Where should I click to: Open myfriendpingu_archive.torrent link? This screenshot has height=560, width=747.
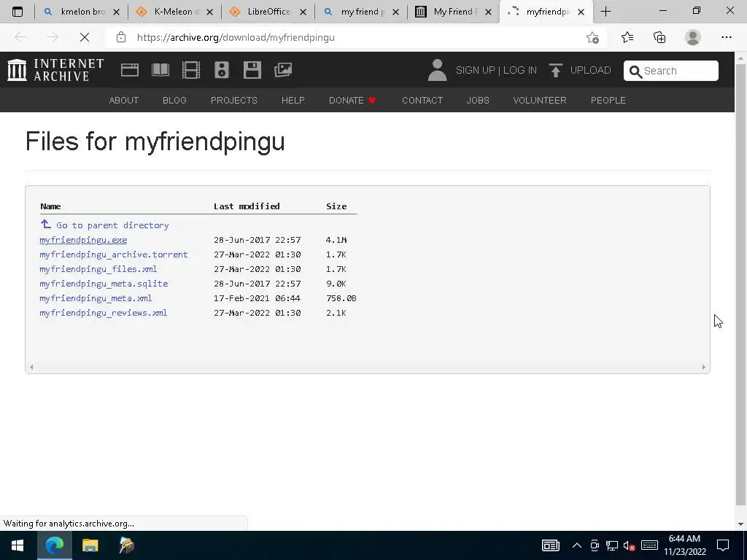113,254
